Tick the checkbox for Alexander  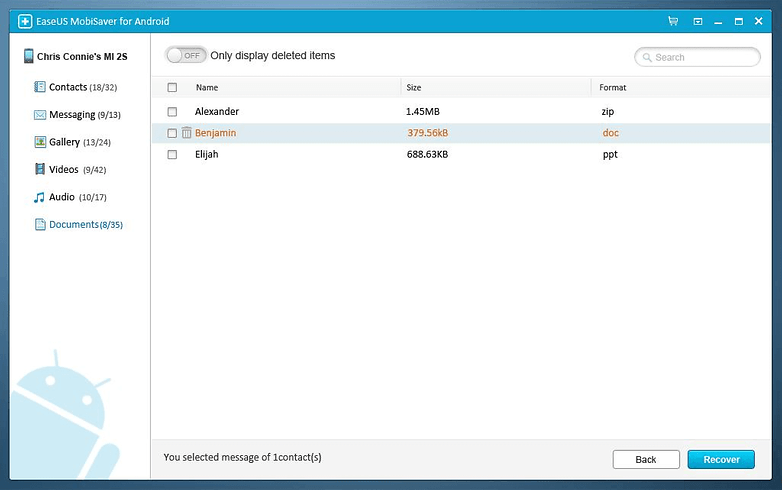172,112
